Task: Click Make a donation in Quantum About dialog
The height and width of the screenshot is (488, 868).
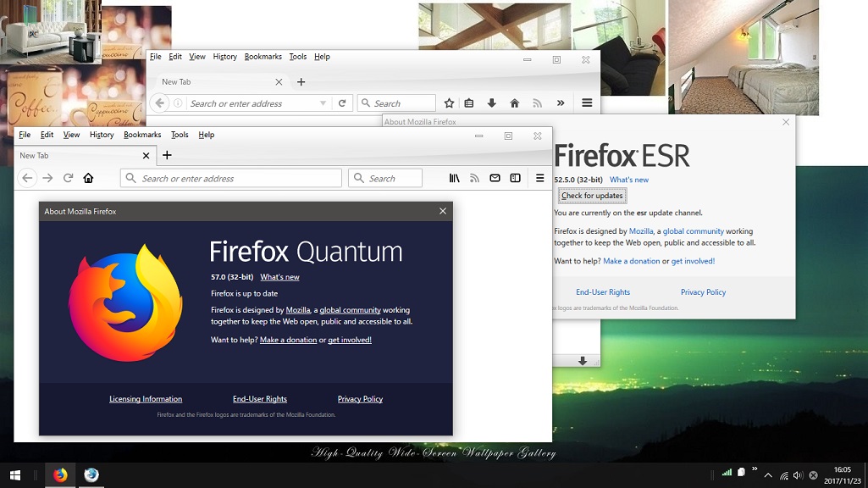Action: coord(289,340)
